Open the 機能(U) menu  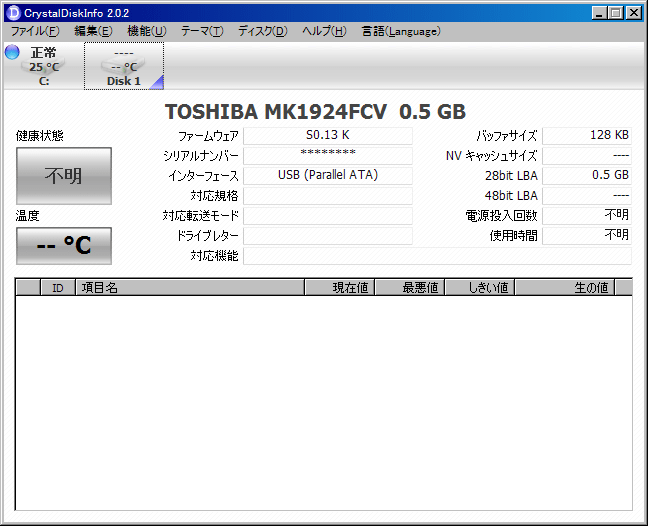[x=147, y=31]
